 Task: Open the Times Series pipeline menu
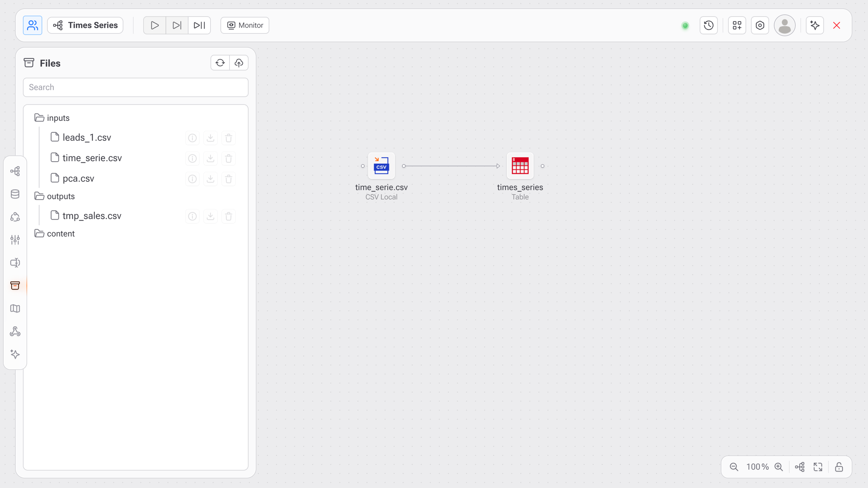pos(86,25)
